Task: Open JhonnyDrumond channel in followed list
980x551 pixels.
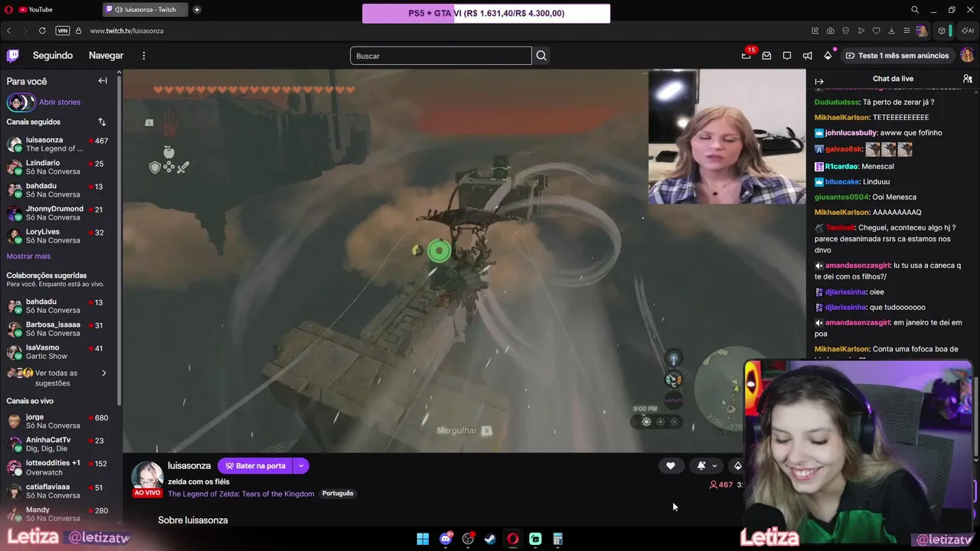Action: (57, 213)
